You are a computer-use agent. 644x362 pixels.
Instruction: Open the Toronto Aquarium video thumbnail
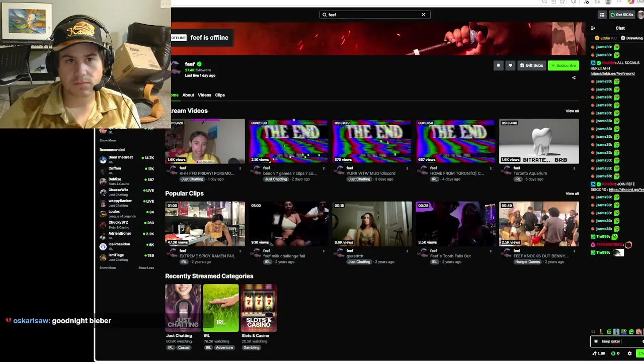click(539, 141)
